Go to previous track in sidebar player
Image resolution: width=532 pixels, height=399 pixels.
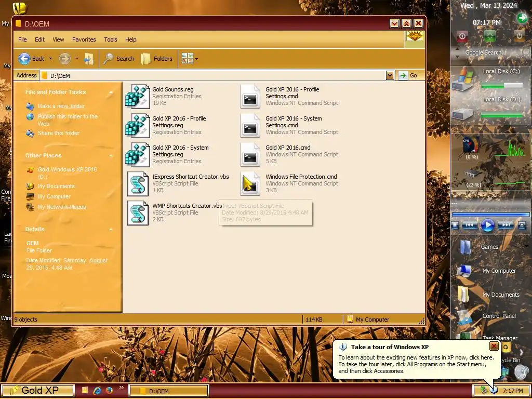point(470,225)
